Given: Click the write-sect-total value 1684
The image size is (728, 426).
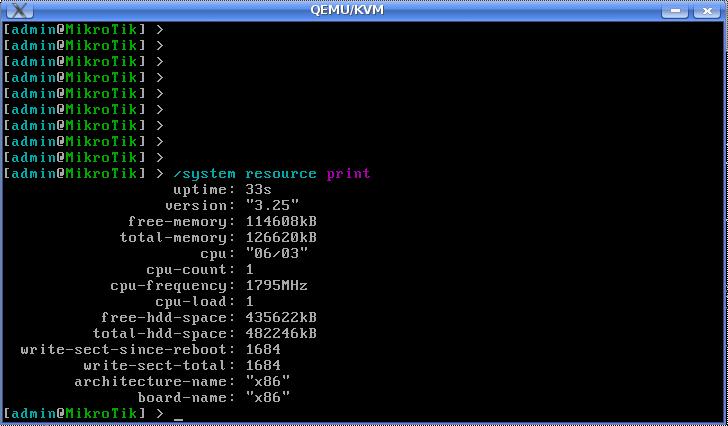Looking at the screenshot, I should pyautogui.click(x=263, y=366).
